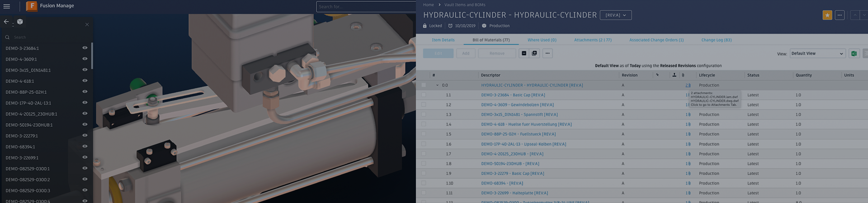Hide component DEMO-3-23684:1 via eye icon

click(85, 48)
